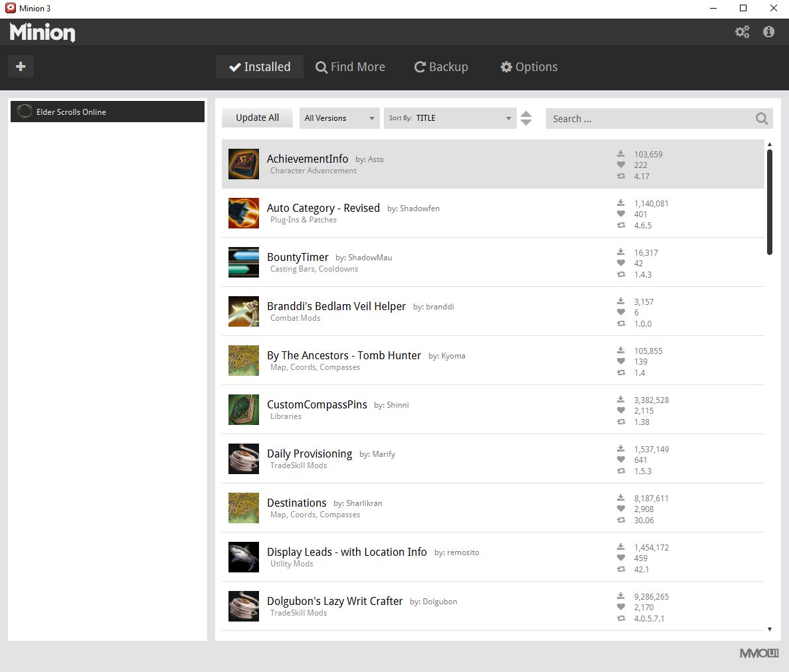
Task: Click the MMOUI logo in footer
Action: click(759, 653)
